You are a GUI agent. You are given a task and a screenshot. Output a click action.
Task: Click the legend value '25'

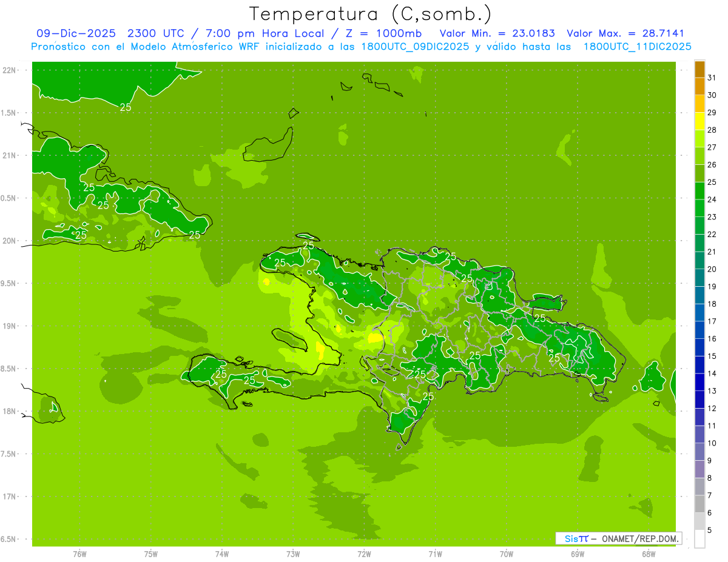click(712, 182)
